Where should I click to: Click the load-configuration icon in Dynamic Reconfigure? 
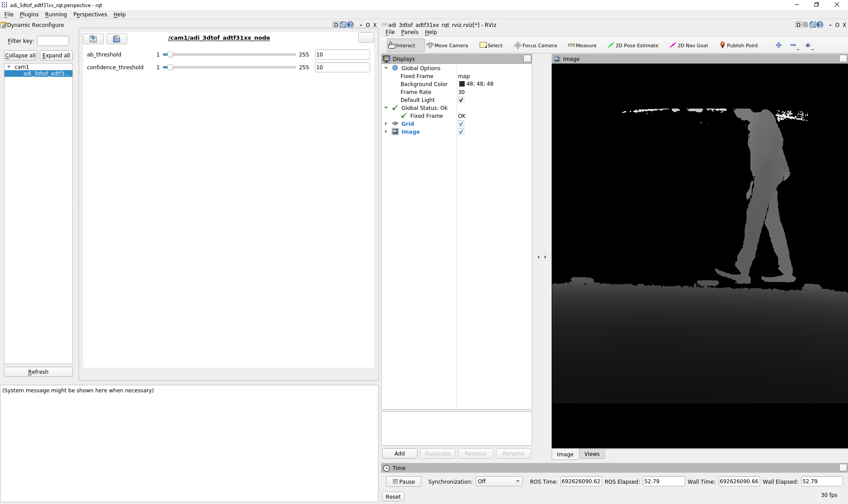[x=93, y=39]
